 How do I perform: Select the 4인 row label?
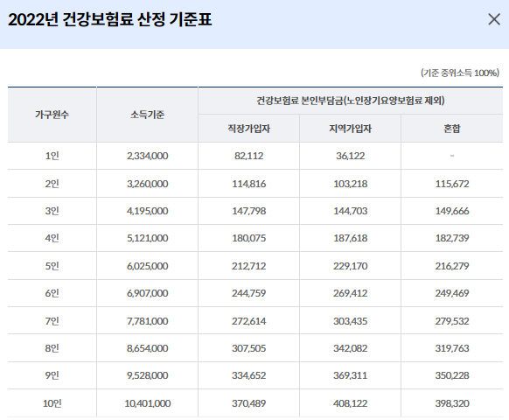pos(52,238)
